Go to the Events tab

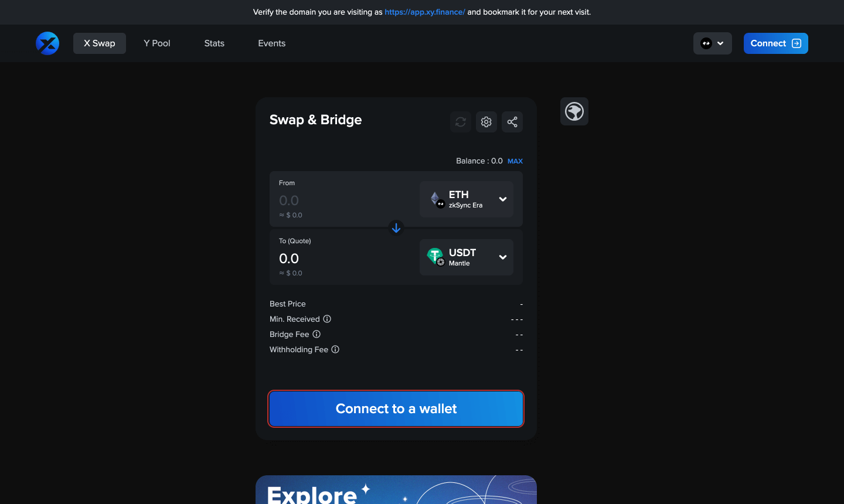(x=272, y=43)
